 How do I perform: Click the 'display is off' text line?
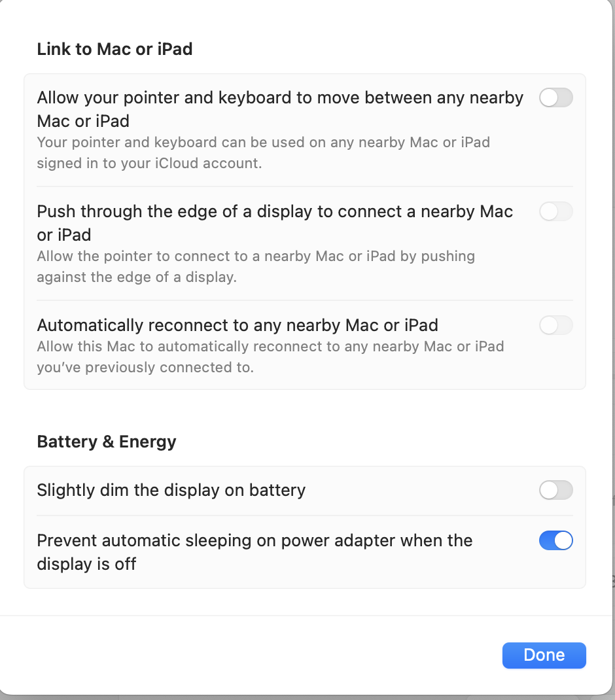(86, 563)
